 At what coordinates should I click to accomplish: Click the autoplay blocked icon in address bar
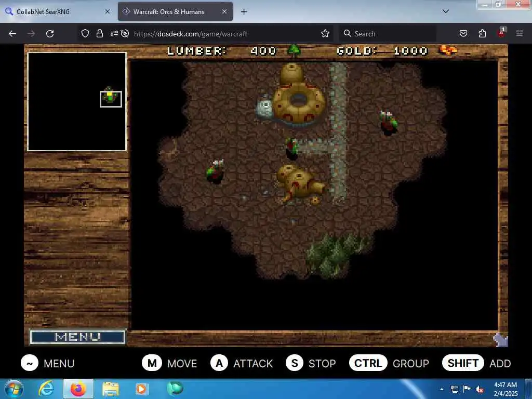[x=125, y=33]
